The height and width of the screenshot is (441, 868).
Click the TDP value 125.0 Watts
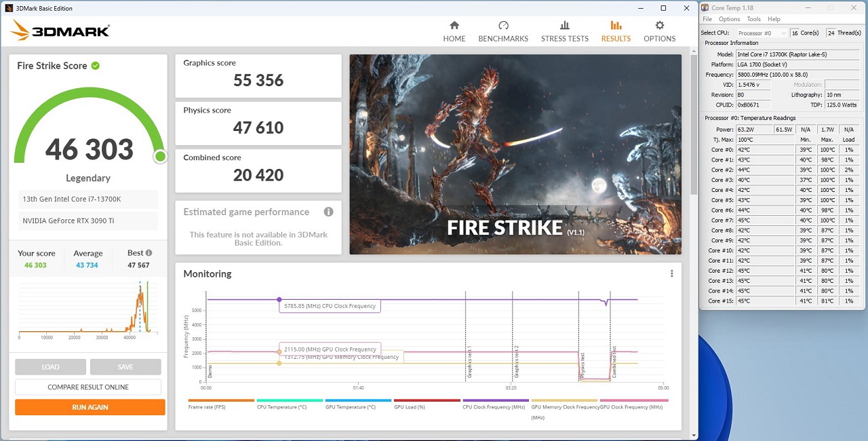tap(842, 105)
